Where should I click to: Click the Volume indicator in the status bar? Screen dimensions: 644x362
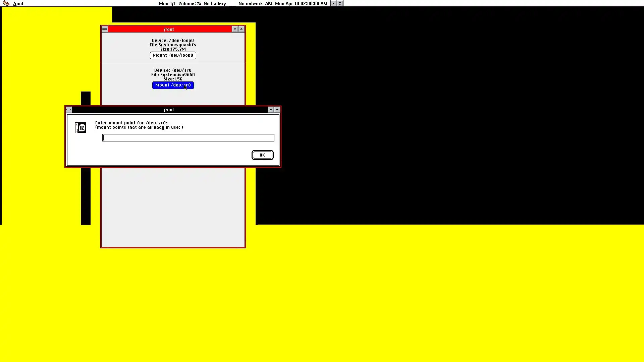click(x=190, y=3)
